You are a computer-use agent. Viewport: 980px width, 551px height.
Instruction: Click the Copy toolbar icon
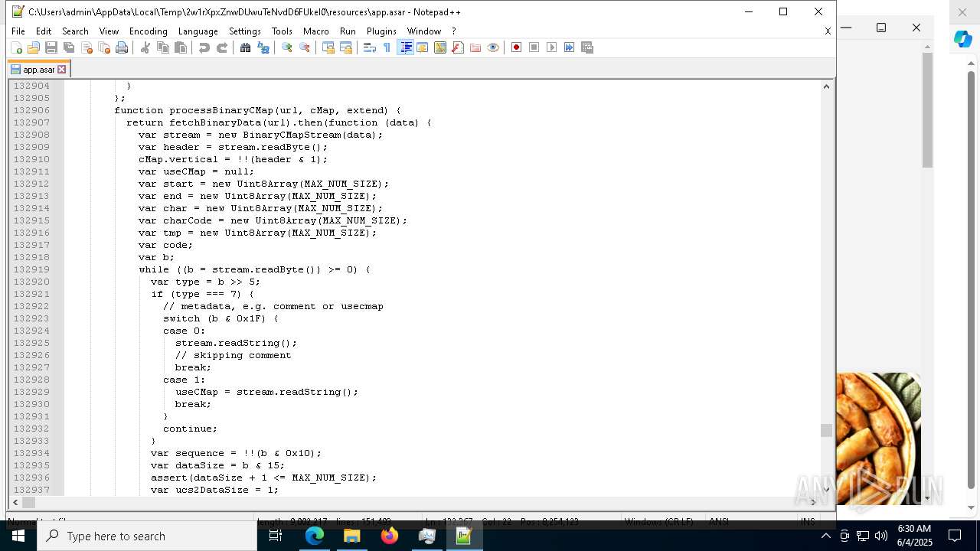coord(163,47)
